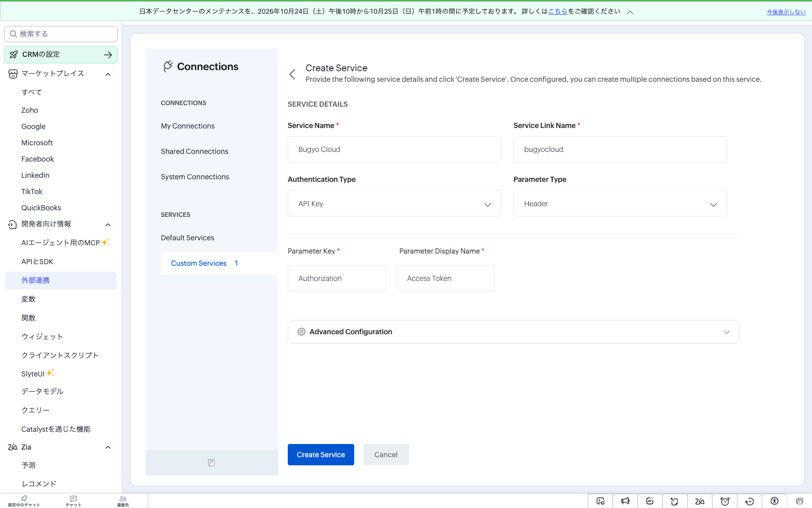Image resolution: width=812 pixels, height=508 pixels.
Task: Click the back arrow beside Create Service
Action: pyautogui.click(x=292, y=74)
